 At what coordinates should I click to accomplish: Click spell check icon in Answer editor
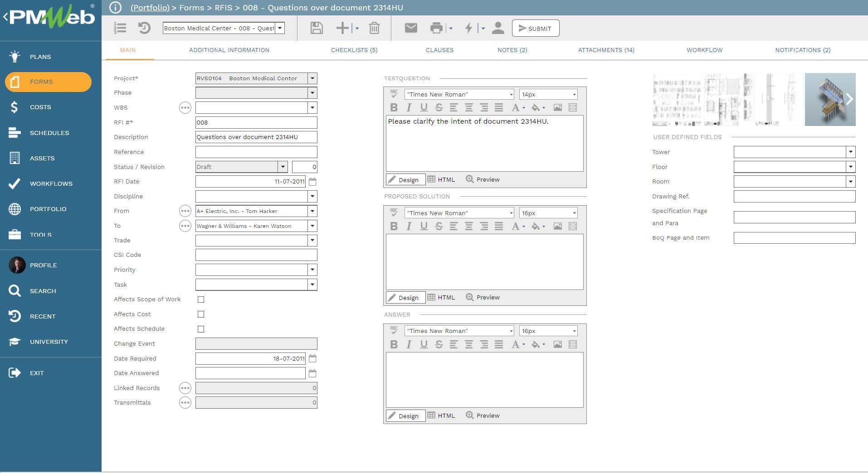pos(394,331)
